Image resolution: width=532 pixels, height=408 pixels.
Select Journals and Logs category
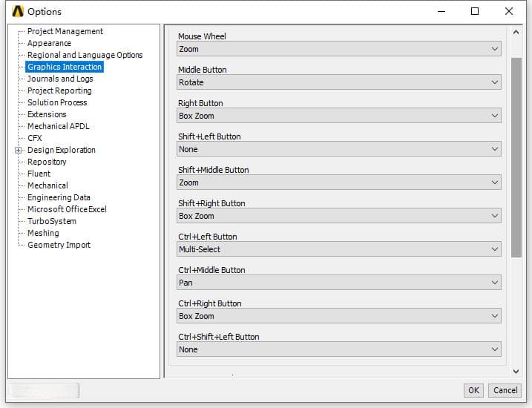(60, 79)
